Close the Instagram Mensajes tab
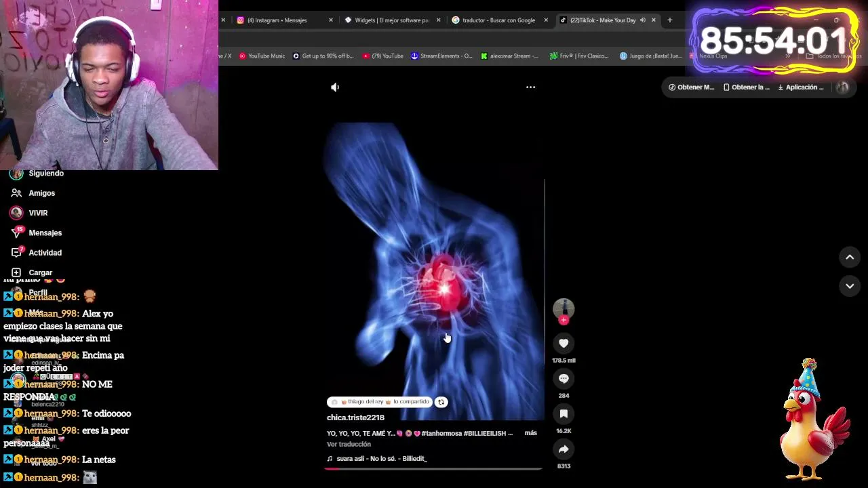Screen dimensions: 868x488 point(331,20)
